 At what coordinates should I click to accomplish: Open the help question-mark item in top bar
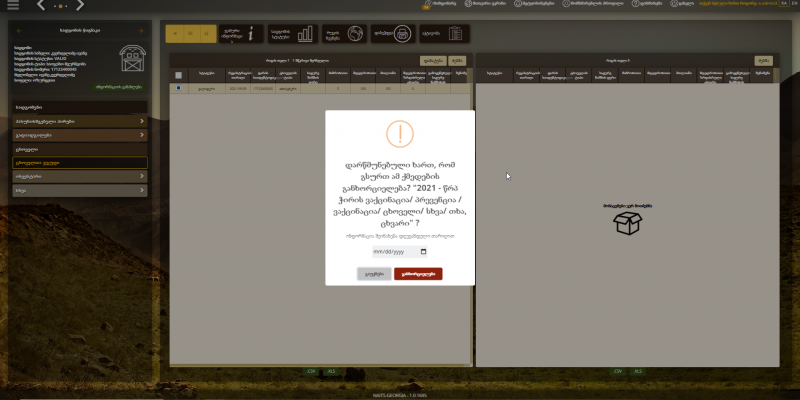pos(647,3)
